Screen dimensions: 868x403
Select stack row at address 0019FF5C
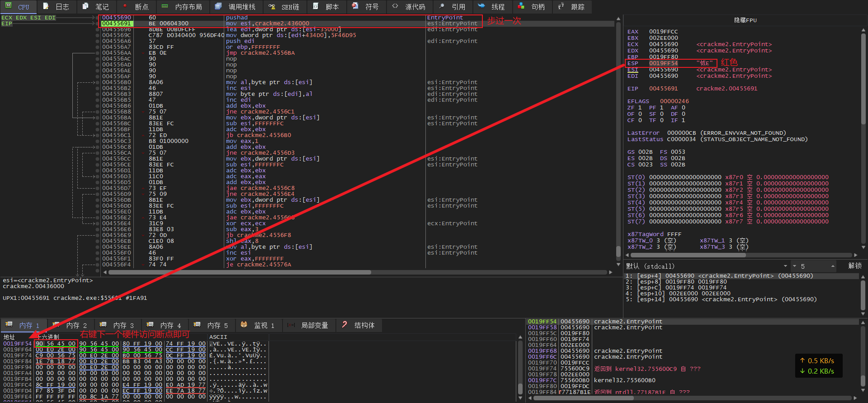[x=693, y=333]
